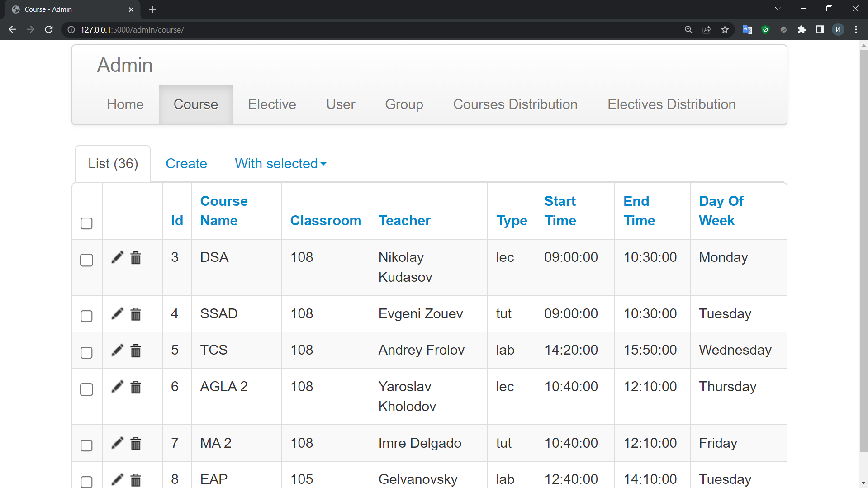This screenshot has height=488, width=868.
Task: Open the tab search chevron in title bar
Action: tap(778, 9)
